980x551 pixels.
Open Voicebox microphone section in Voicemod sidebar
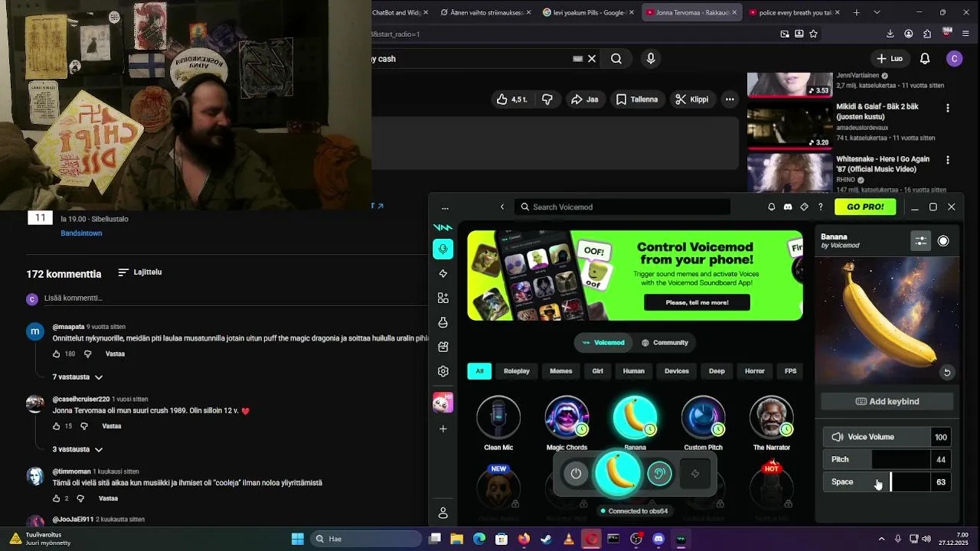[443, 249]
